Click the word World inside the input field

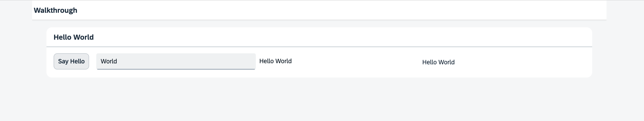point(109,61)
